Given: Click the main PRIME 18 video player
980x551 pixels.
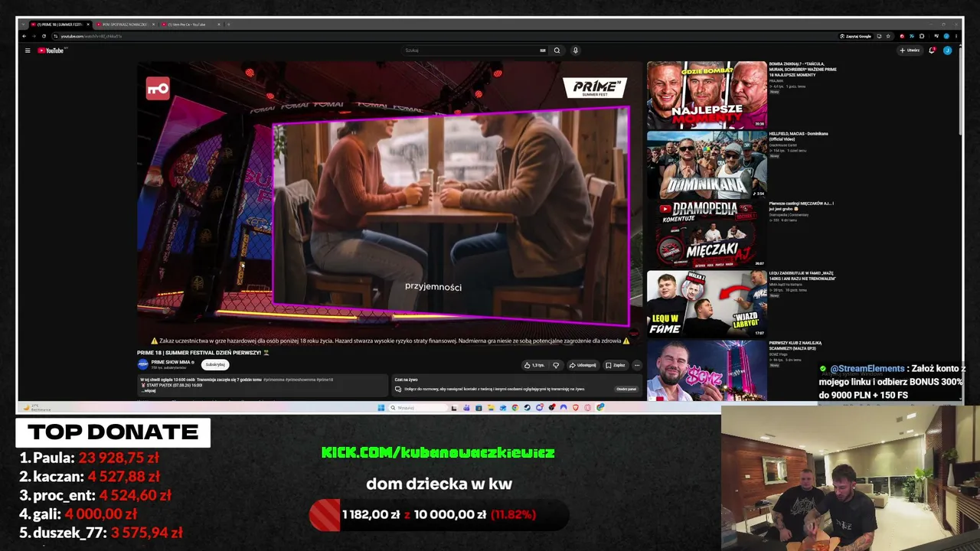Looking at the screenshot, I should coord(390,204).
